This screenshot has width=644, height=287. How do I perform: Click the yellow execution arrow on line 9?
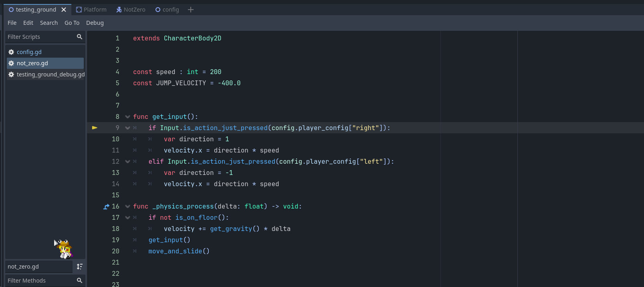point(95,128)
